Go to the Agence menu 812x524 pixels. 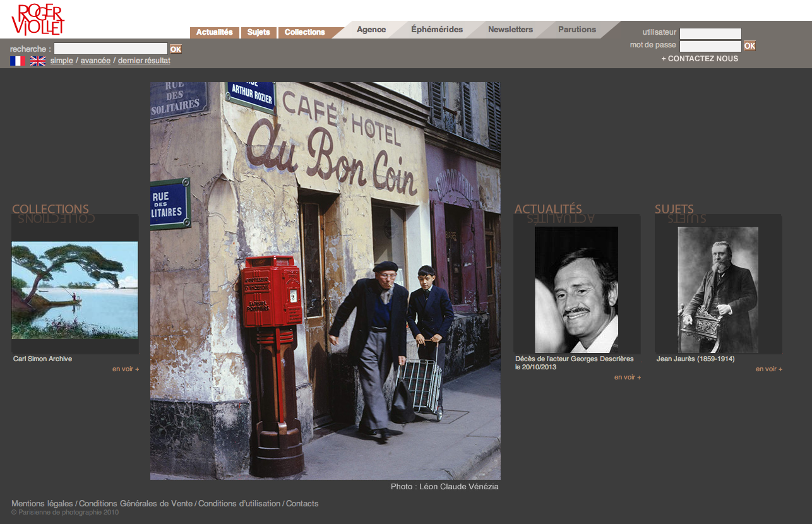[x=371, y=30]
